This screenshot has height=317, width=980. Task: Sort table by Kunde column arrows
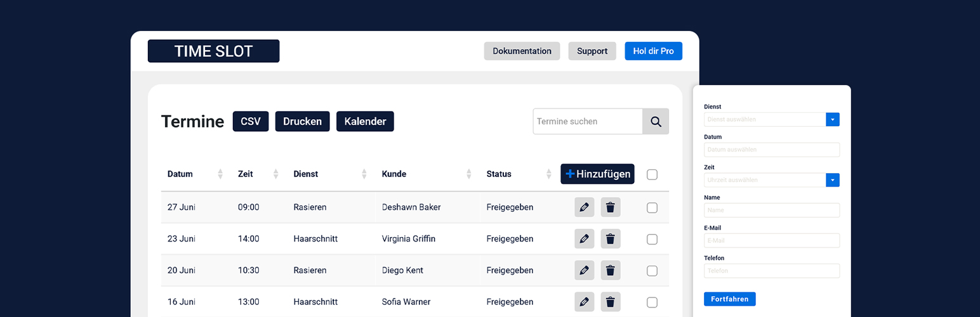coord(469,174)
